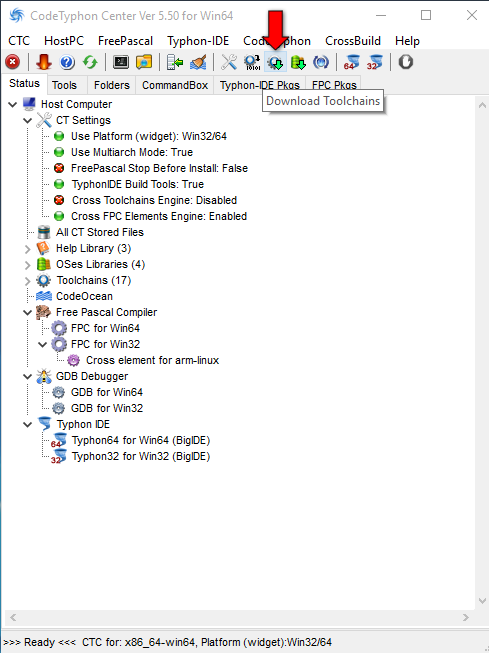Click the vertical scrollbar up arrow
The width and height of the screenshot is (489, 653).
coord(482,105)
